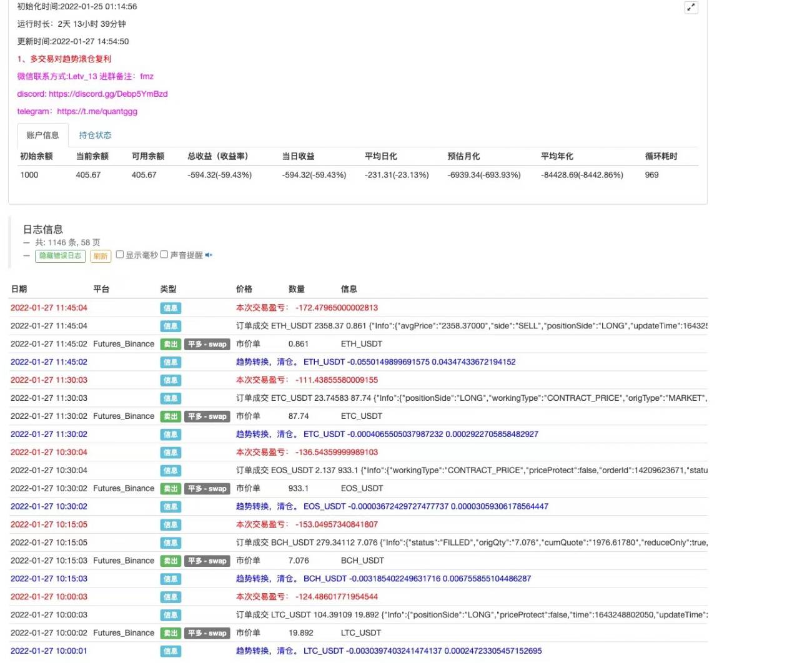Click the red 多交易对趋势滚仓复利 text
812x663 pixels.
click(x=64, y=59)
